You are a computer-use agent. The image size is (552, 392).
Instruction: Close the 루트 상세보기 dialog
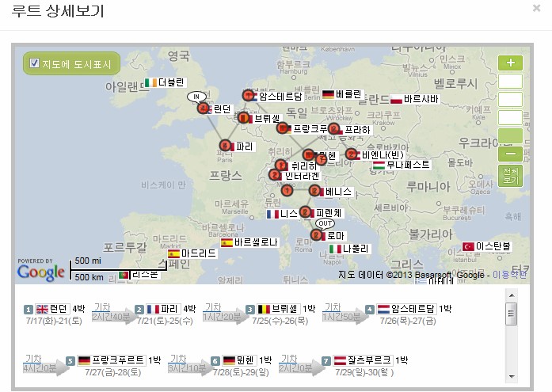536,8
